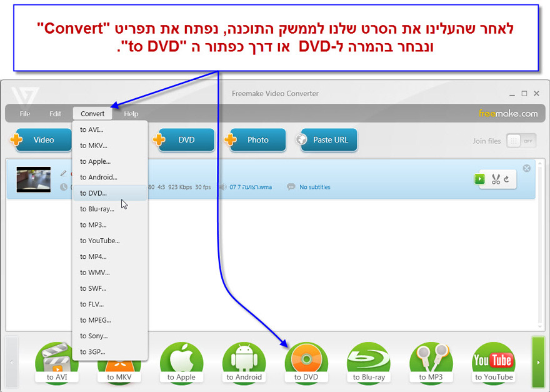
Task: Close the Freemake Video Converter window
Action: (x=536, y=93)
